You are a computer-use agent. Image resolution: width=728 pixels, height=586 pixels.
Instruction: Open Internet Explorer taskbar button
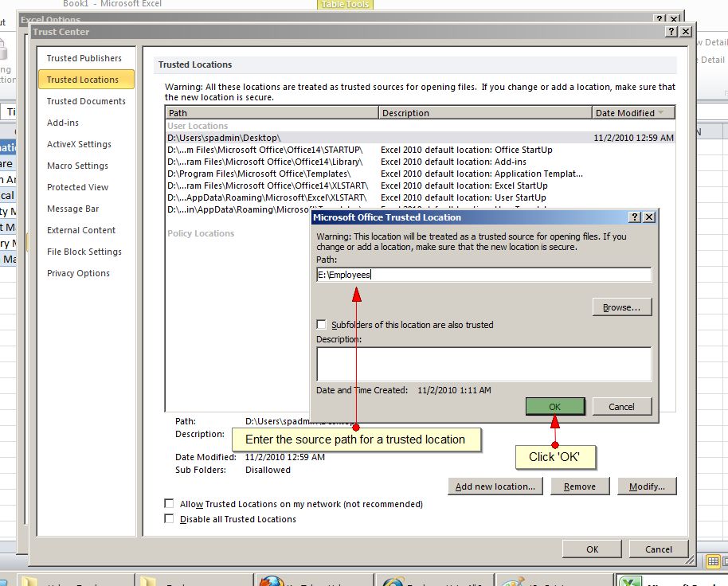coord(435,580)
